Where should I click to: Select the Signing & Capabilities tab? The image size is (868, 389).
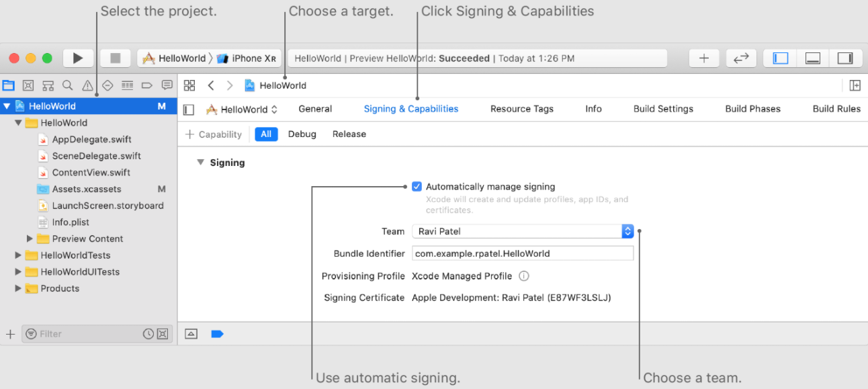tap(411, 109)
